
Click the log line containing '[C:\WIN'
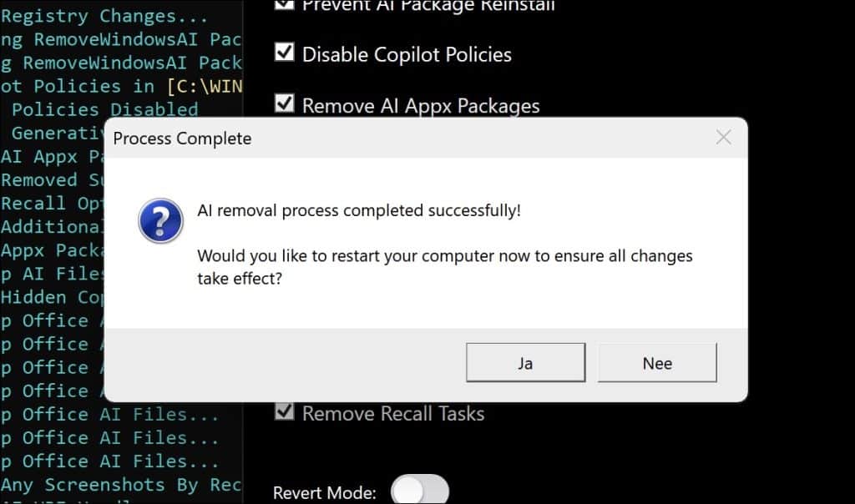121,86
